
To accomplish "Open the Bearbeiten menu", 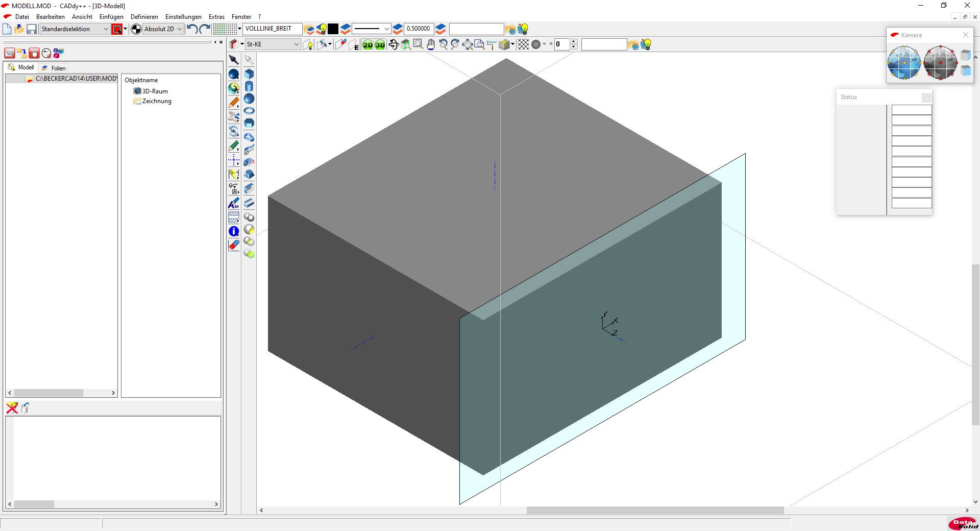I will (51, 17).
